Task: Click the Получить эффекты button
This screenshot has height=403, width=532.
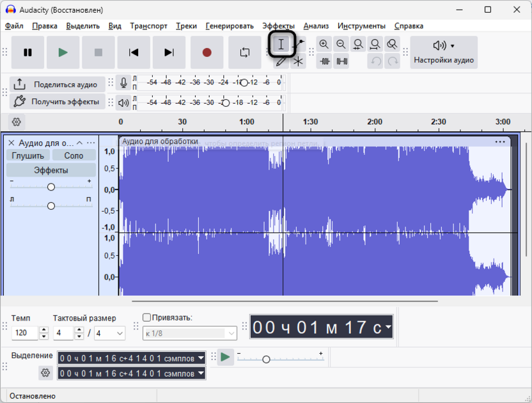Action: (x=58, y=102)
